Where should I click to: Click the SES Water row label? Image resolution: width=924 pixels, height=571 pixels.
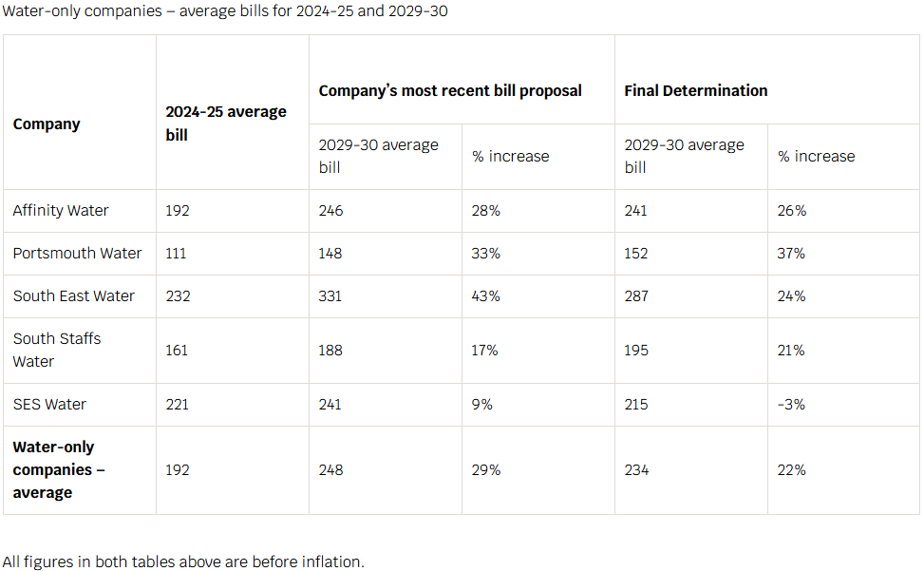(x=49, y=405)
